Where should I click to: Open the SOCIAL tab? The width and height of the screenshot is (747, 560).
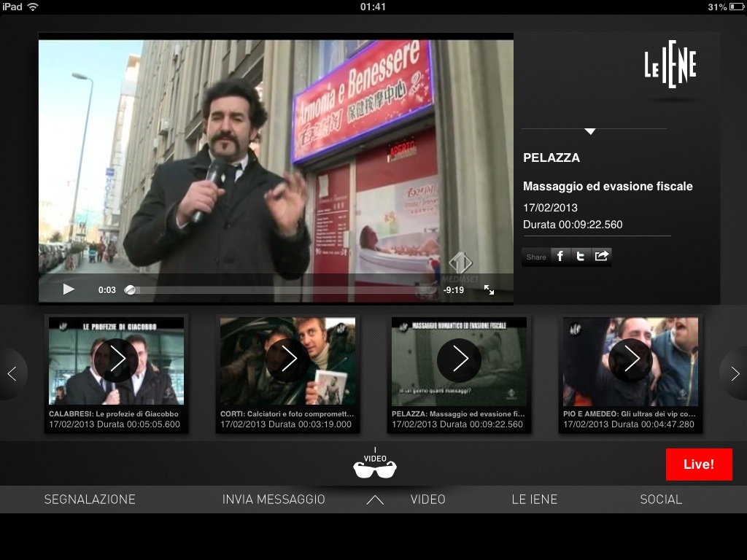(x=661, y=499)
